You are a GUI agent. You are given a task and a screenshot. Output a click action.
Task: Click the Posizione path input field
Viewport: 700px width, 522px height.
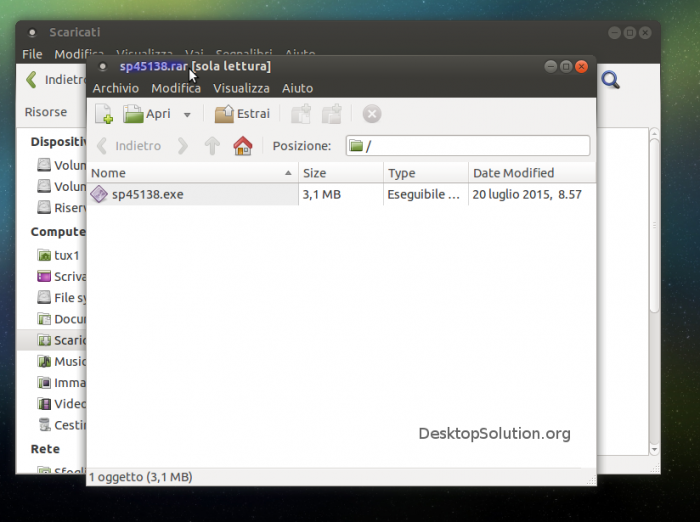click(467, 146)
